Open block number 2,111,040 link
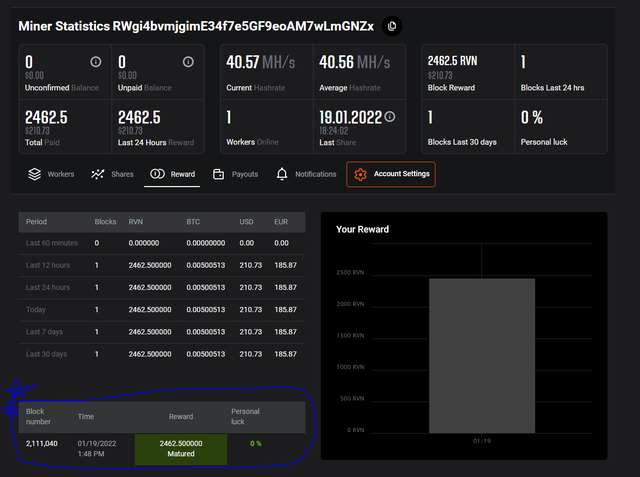This screenshot has height=477, width=640. [41, 443]
